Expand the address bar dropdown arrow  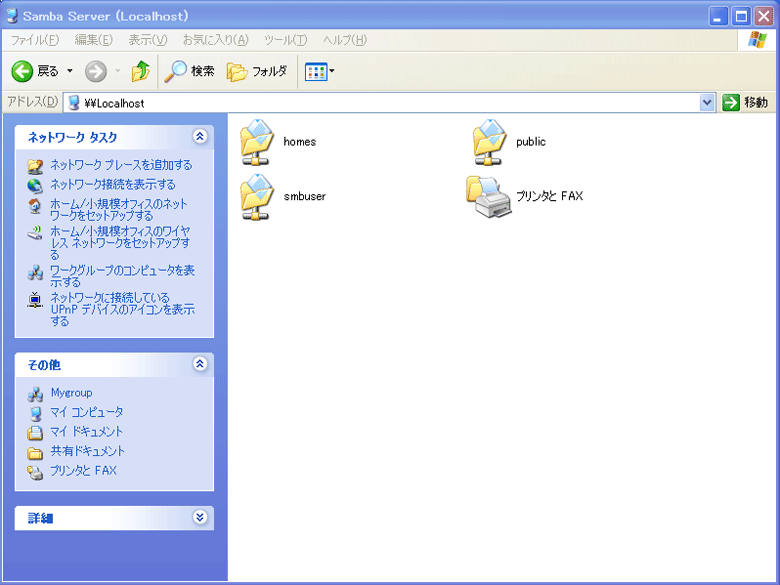(707, 103)
